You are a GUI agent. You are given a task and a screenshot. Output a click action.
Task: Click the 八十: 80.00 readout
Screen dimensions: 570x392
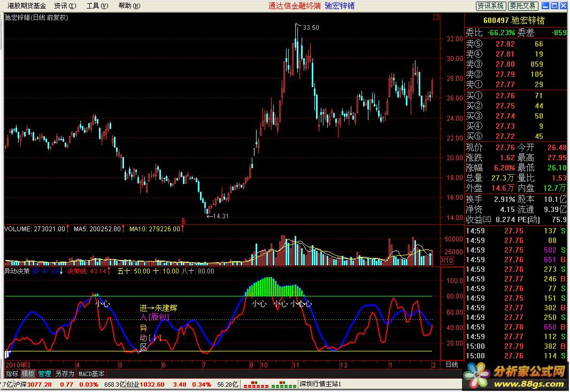(198, 271)
